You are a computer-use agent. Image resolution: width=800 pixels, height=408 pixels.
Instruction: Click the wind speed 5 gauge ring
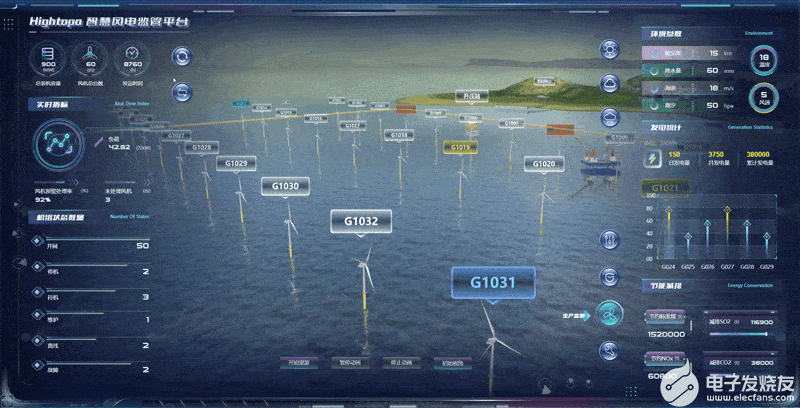click(764, 97)
